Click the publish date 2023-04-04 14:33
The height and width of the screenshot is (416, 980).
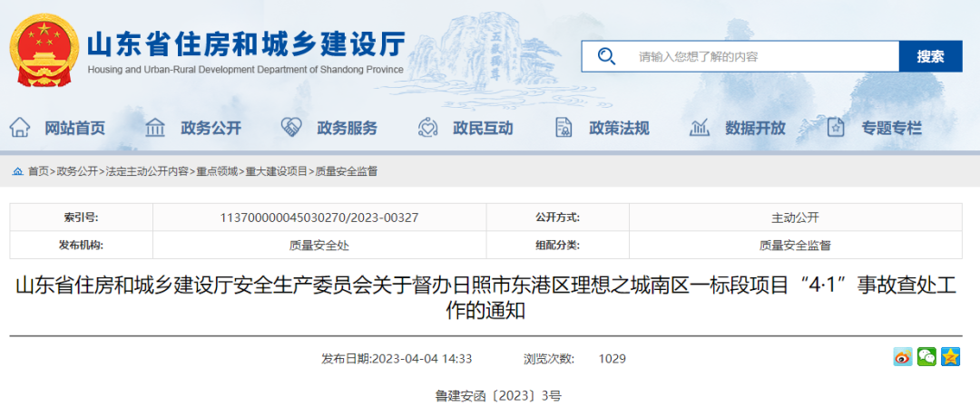422,359
